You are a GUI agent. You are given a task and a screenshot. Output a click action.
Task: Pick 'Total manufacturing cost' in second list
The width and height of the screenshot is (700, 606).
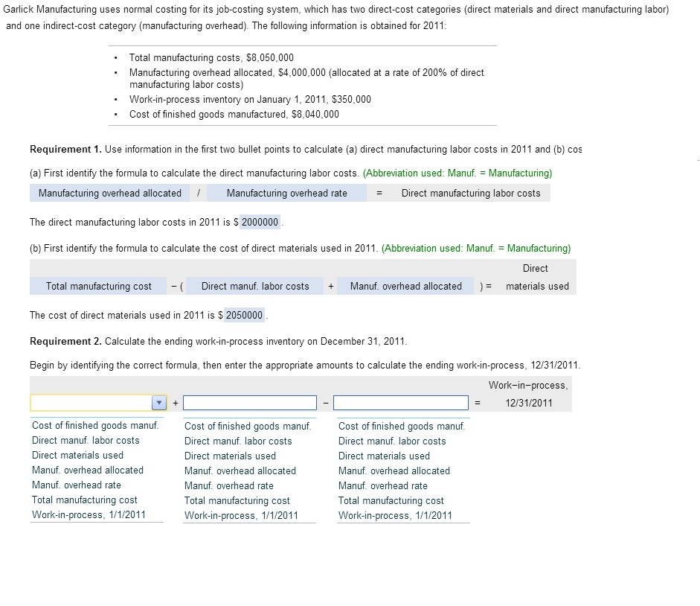237,500
